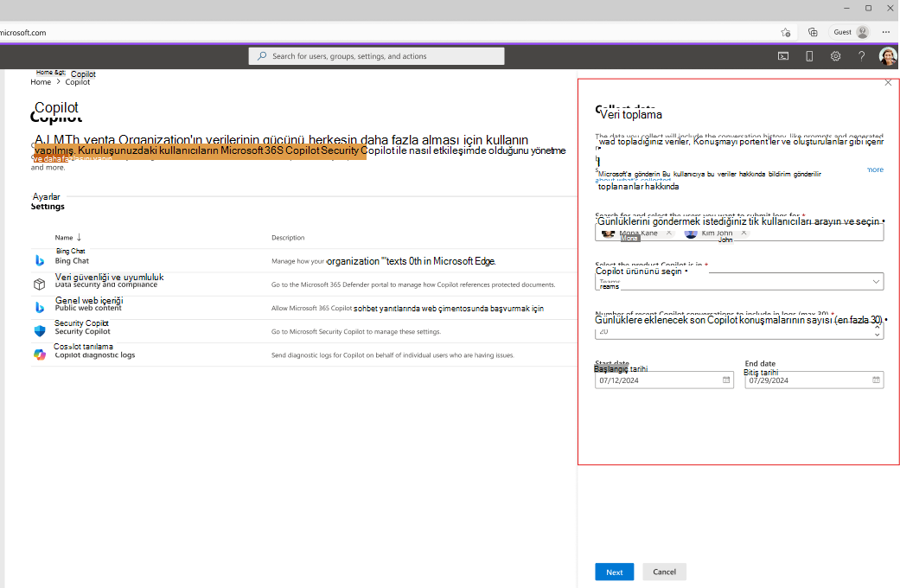Viewport: 900px width, 588px height.
Task: Click the Cancel button
Action: coord(664,572)
